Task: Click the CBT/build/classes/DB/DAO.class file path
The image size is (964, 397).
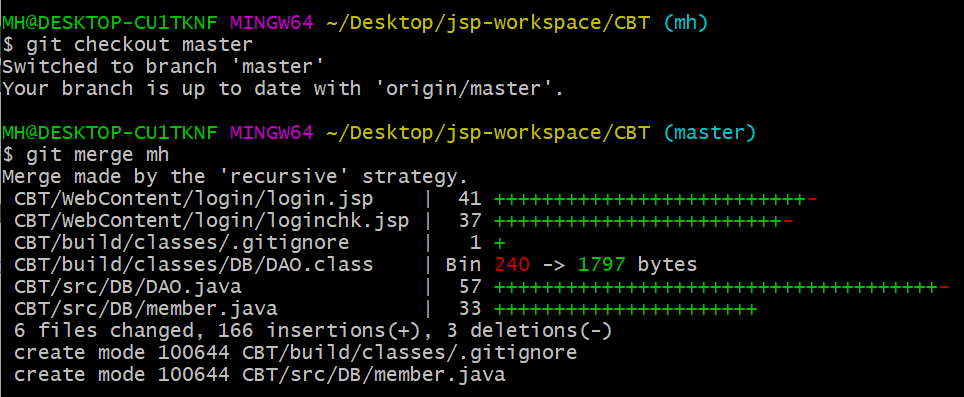Action: coord(194,265)
